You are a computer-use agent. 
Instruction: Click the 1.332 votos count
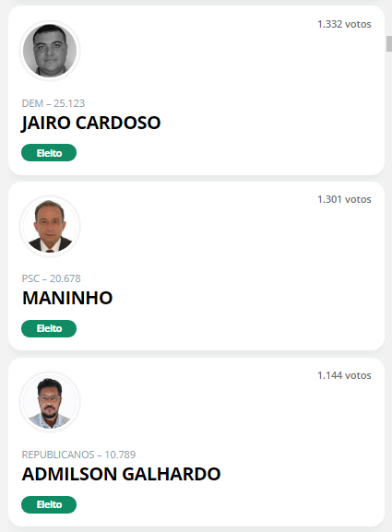tap(344, 24)
